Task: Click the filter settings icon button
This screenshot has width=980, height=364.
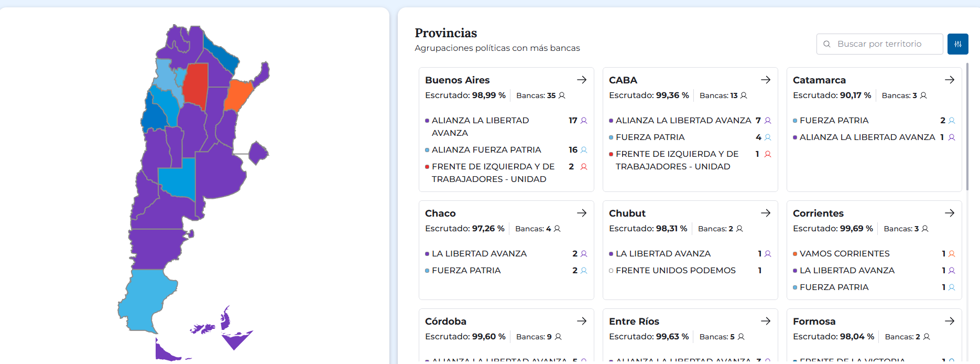Action: pos(957,44)
